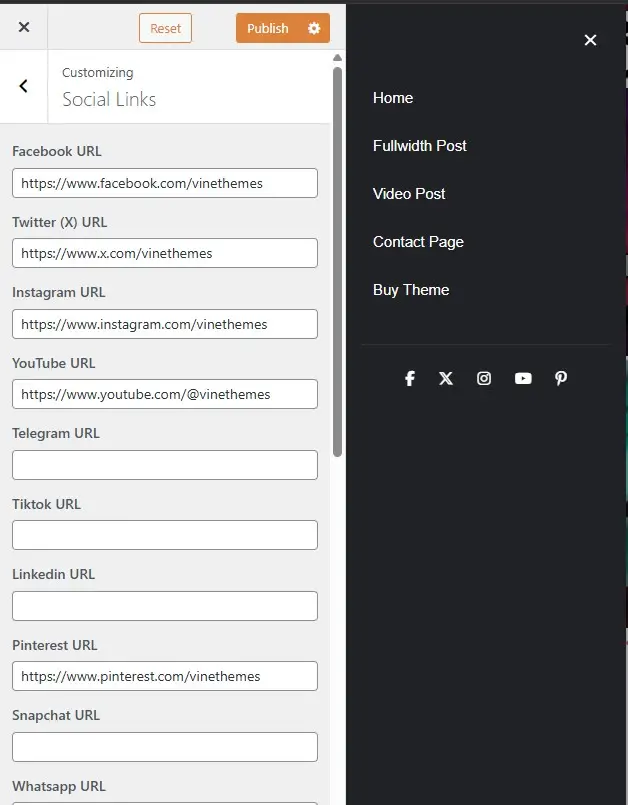The image size is (628, 805).
Task: Select the Fullwidth Post menu item
Action: pyautogui.click(x=420, y=146)
